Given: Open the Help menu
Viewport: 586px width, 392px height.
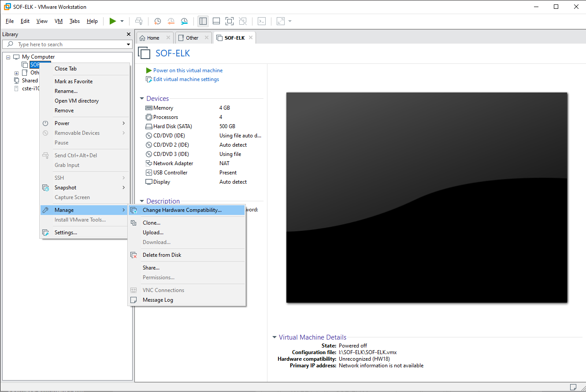Looking at the screenshot, I should click(92, 21).
